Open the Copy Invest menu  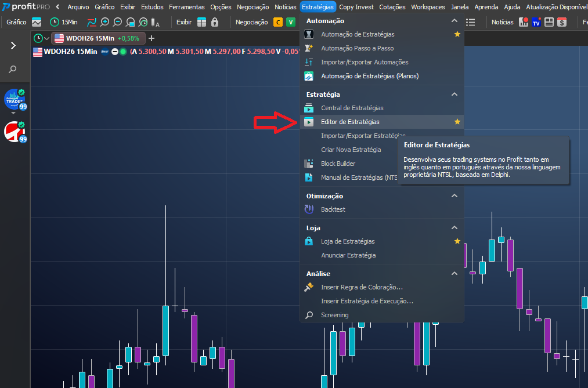point(357,7)
